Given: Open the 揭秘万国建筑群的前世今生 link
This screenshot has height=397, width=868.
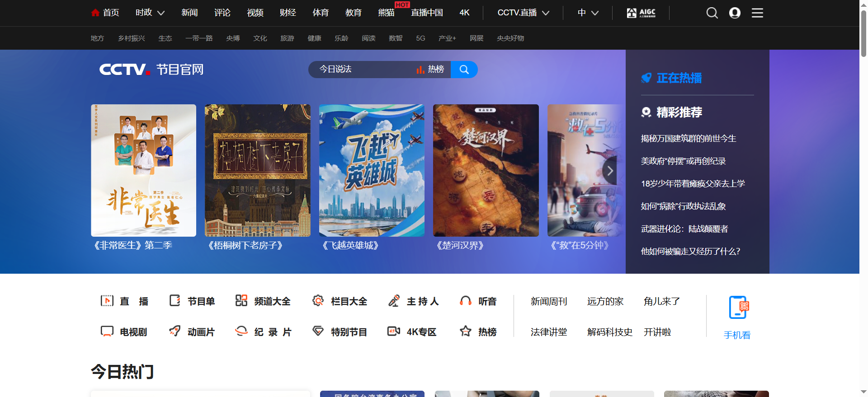Looking at the screenshot, I should [x=688, y=139].
